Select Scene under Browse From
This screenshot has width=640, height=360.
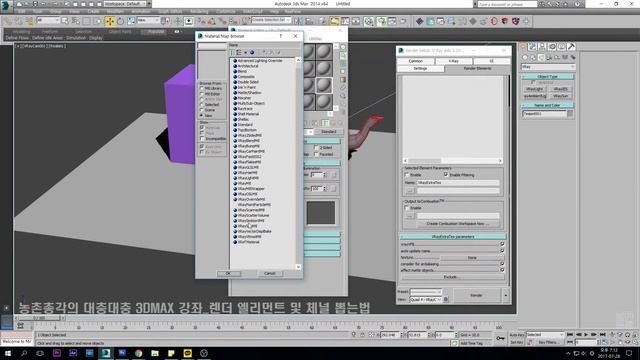202,110
